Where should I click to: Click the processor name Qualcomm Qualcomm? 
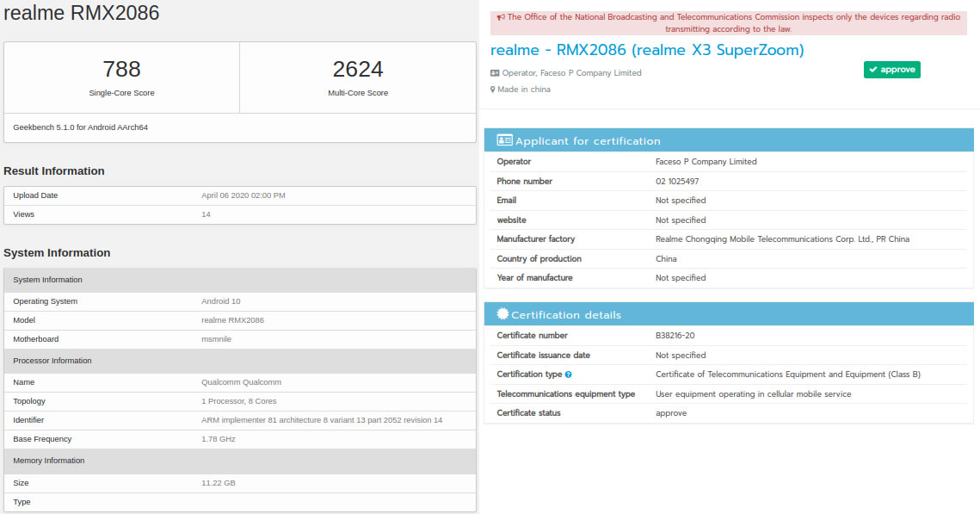coord(241,382)
